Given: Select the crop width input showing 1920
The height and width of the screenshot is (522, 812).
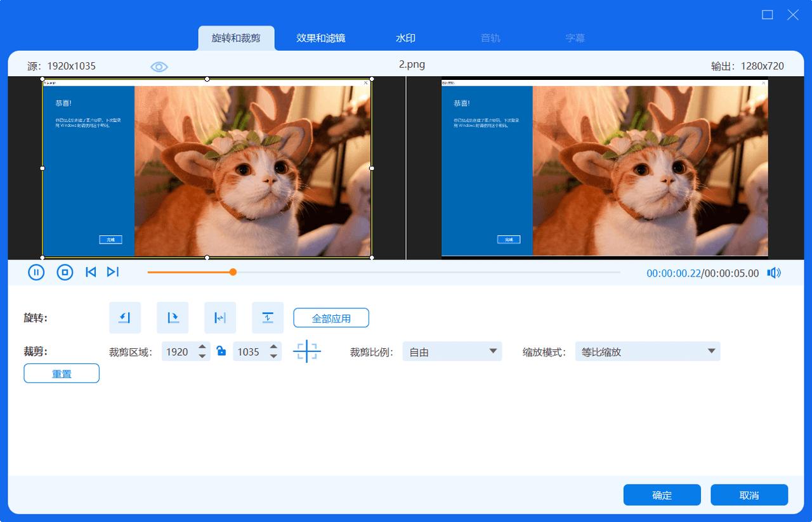Looking at the screenshot, I should [181, 351].
